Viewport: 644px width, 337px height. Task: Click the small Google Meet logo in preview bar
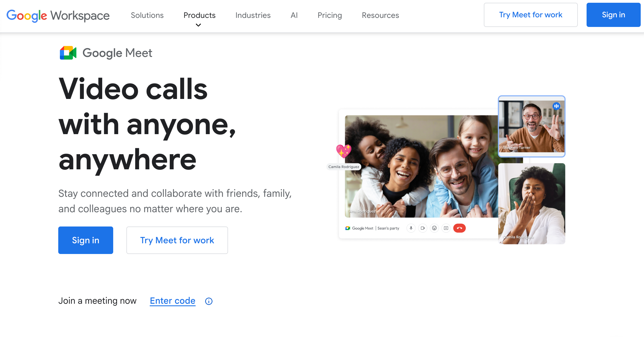point(348,228)
